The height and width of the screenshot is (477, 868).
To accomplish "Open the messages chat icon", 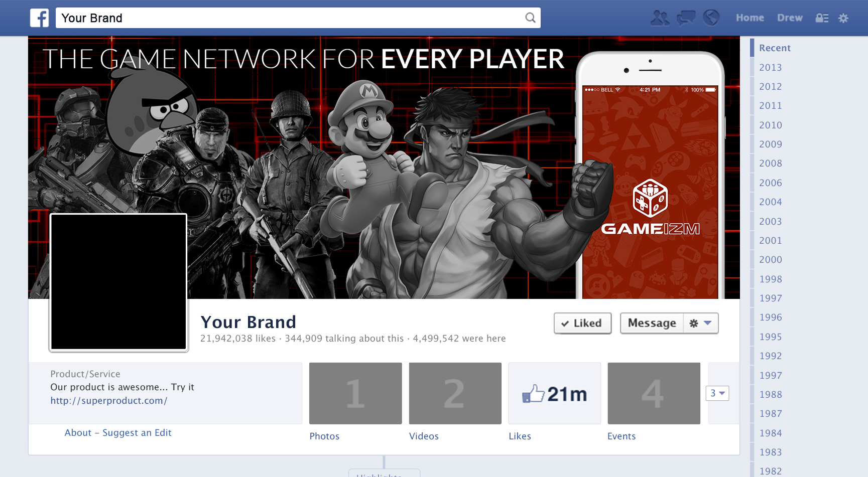I will (686, 18).
